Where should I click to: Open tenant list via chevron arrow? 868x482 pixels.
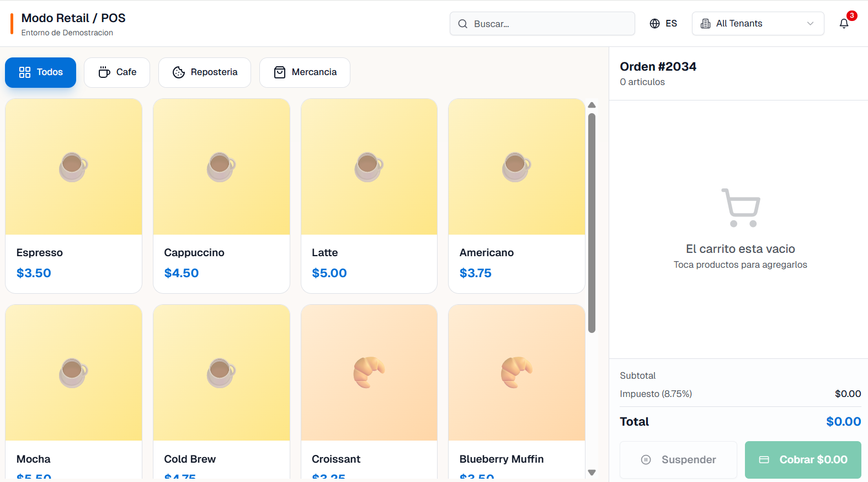[810, 24]
